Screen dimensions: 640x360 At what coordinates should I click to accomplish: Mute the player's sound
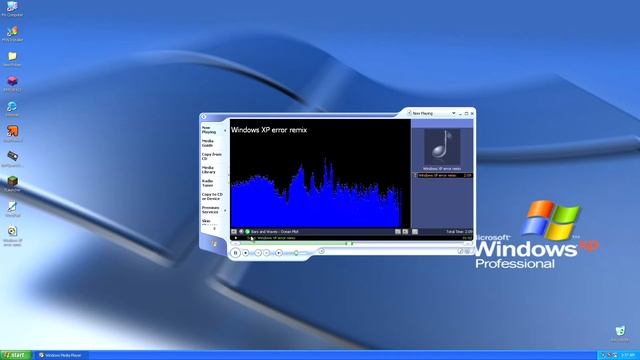click(x=279, y=253)
